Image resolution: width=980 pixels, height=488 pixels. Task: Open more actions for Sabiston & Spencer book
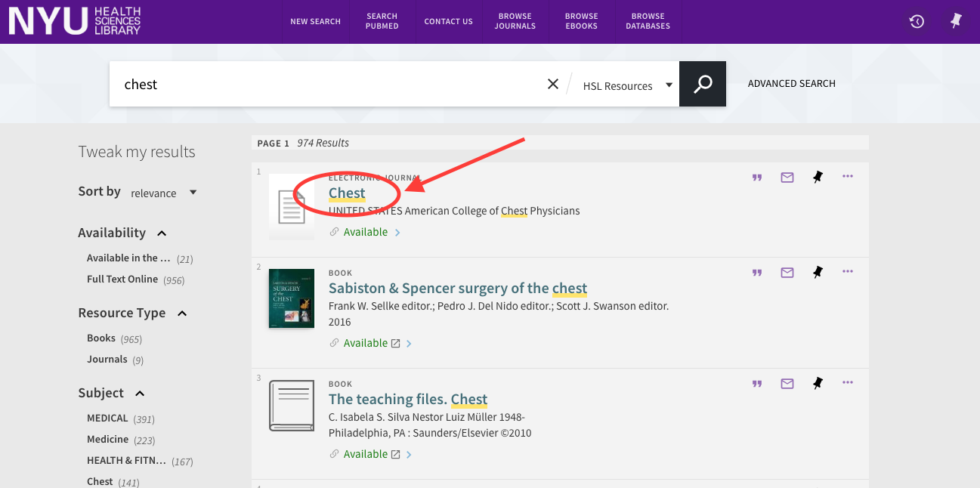click(x=847, y=271)
